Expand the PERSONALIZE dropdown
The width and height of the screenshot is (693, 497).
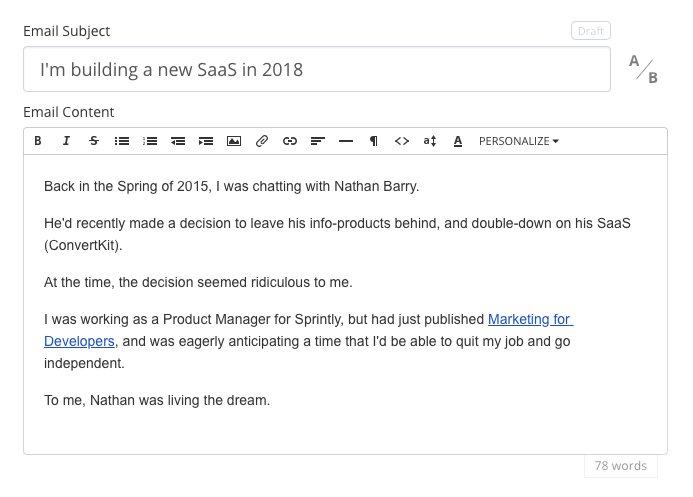(x=519, y=141)
